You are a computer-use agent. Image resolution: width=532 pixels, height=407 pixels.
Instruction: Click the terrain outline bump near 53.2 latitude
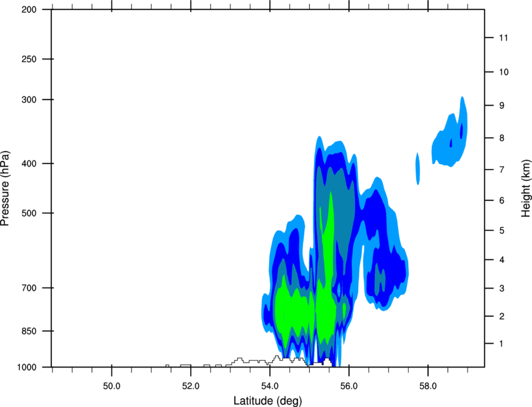tap(240, 359)
